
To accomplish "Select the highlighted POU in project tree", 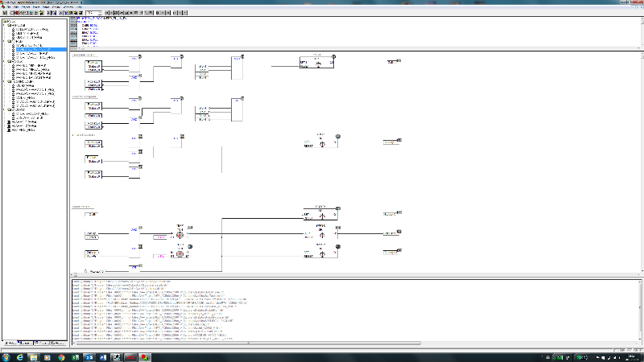I will pos(36,49).
